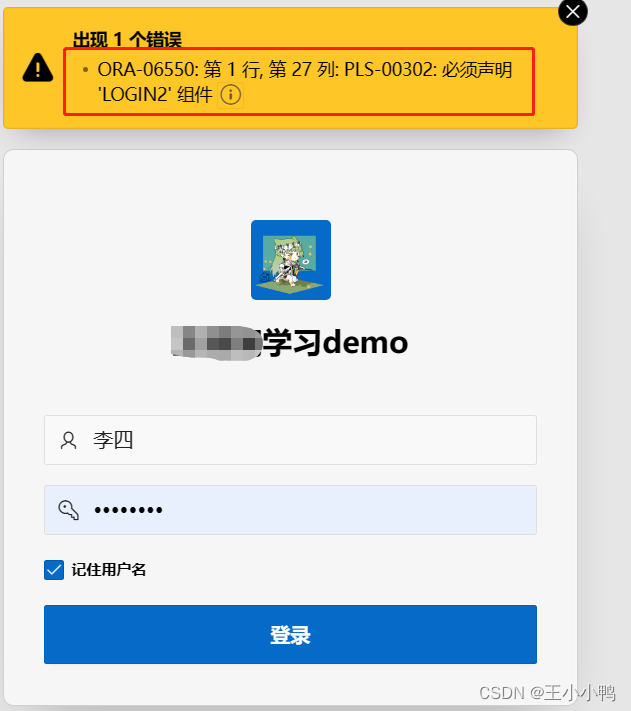Click the key icon in password field
Image resolution: width=631 pixels, height=711 pixels.
point(68,510)
